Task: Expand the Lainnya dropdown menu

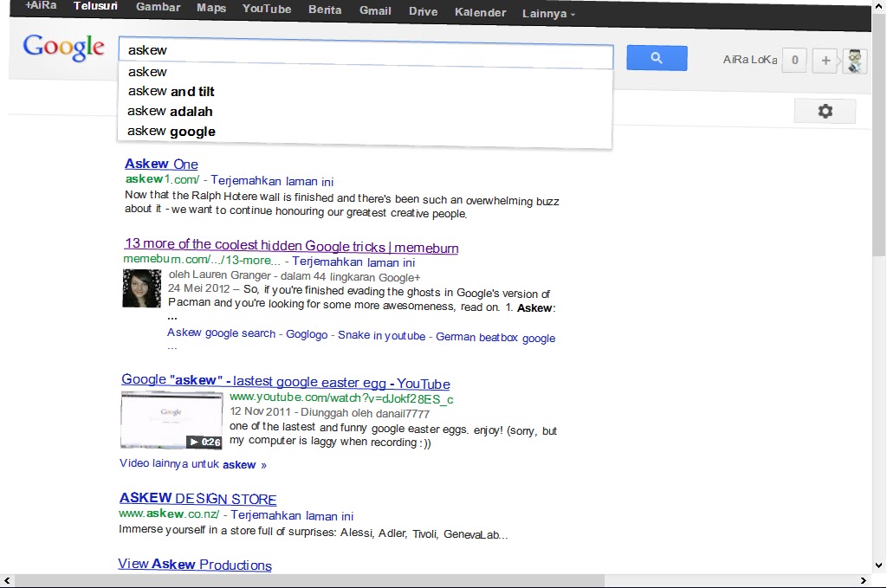Action: pyautogui.click(x=548, y=14)
